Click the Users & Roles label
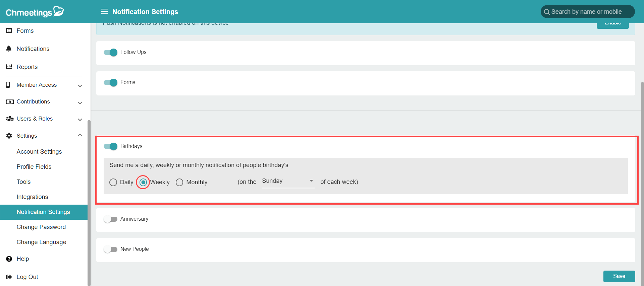This screenshot has width=644, height=286. click(x=35, y=119)
